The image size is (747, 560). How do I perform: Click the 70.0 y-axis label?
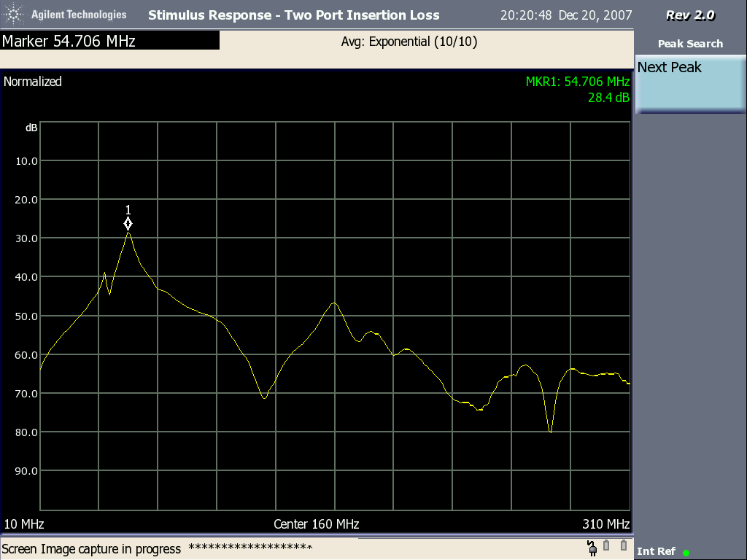click(x=27, y=394)
